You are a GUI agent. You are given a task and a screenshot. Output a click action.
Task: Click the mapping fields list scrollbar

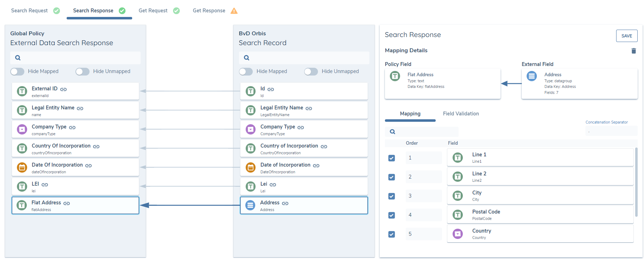coord(636,182)
